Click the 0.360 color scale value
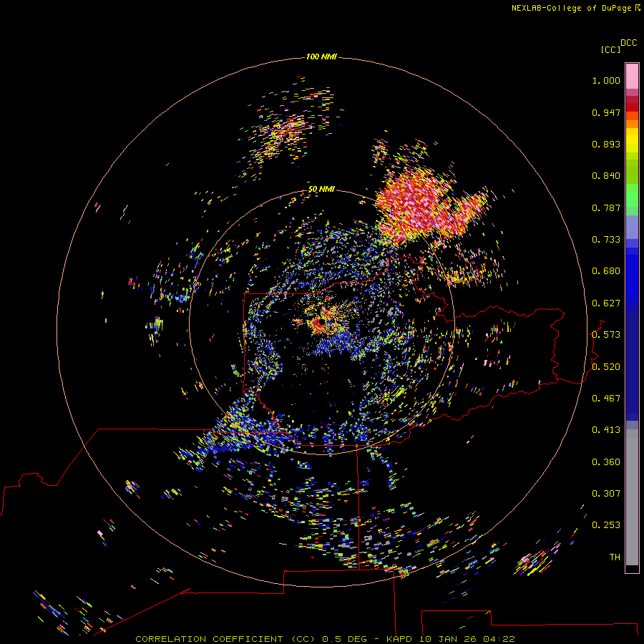 point(606,462)
